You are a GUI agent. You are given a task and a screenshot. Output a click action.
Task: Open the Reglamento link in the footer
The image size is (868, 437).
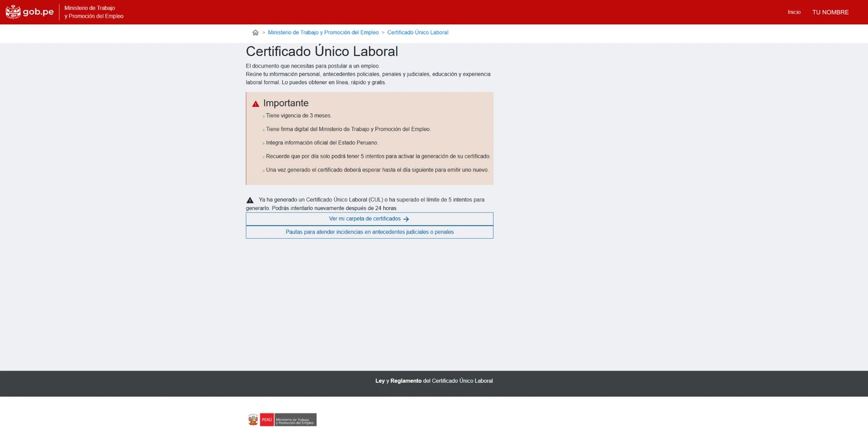click(x=406, y=381)
